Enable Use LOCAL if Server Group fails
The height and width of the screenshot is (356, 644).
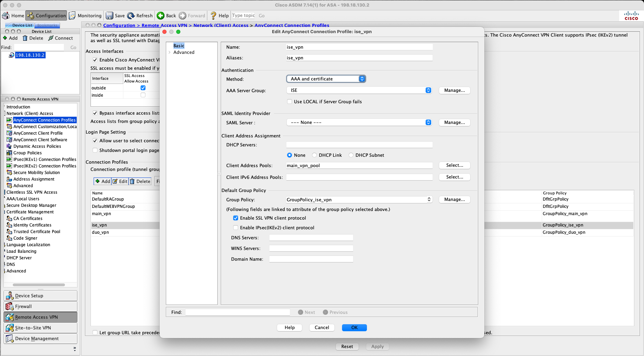(290, 102)
